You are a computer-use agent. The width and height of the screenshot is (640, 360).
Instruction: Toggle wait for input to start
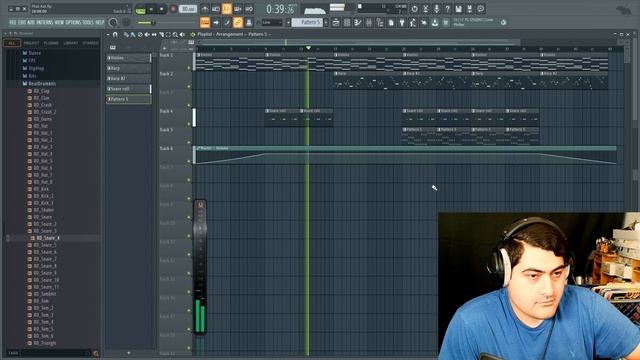(216, 9)
